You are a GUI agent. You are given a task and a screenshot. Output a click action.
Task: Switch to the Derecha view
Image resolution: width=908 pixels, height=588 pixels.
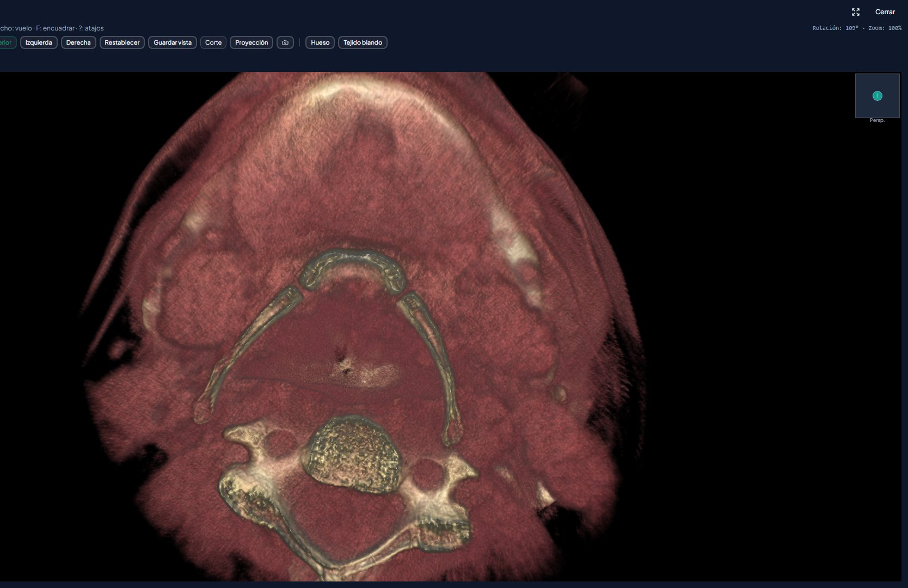click(78, 42)
